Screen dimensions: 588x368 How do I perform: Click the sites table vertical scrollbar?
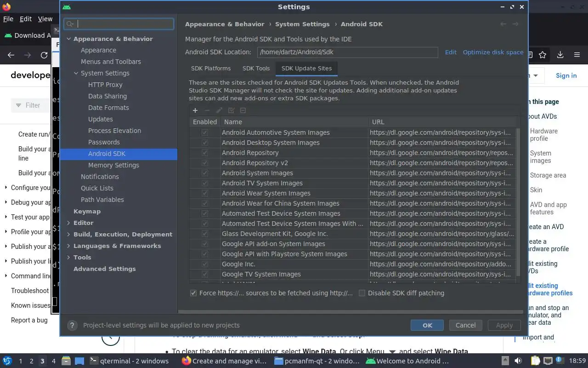pos(518,202)
